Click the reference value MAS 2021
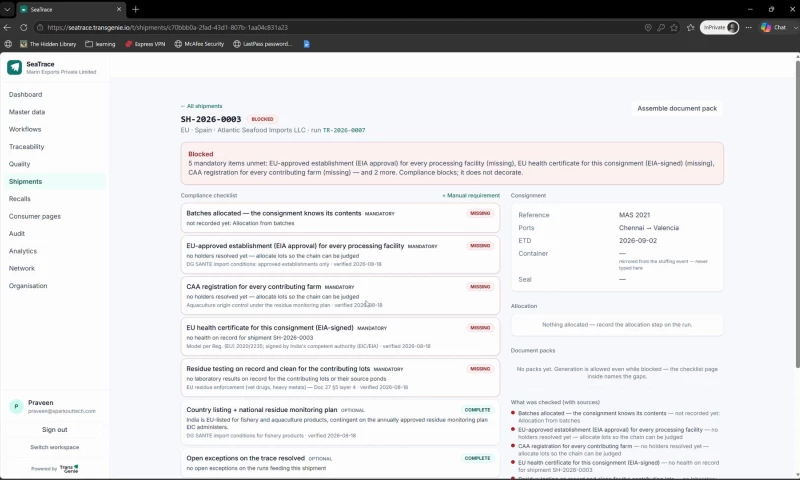This screenshot has height=480, width=800. click(634, 215)
